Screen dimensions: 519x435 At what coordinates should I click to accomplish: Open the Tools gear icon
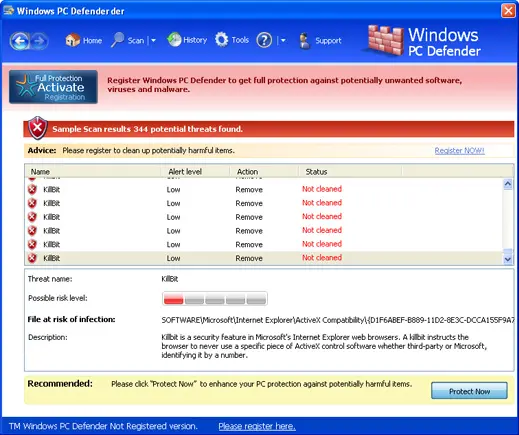(222, 40)
